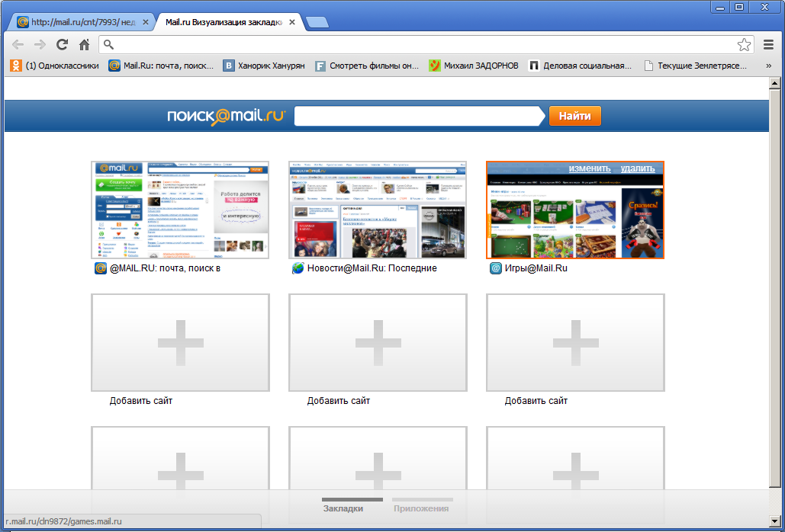Open the Деловая социальная... bookmark
Screen dimensions: 785x532
(x=581, y=66)
